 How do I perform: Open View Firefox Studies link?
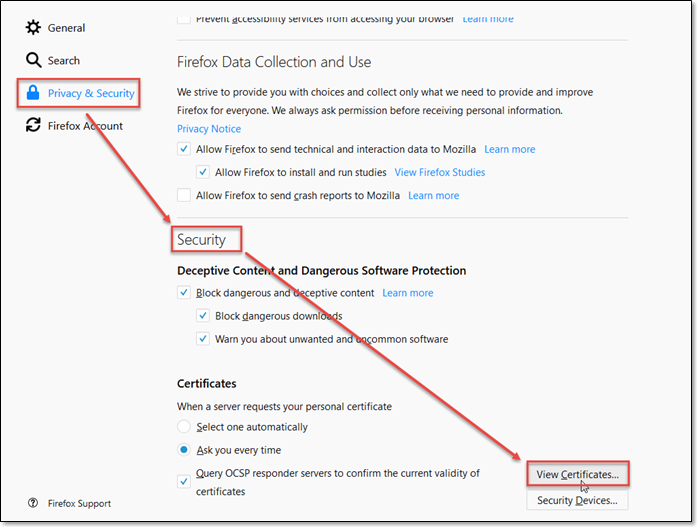(x=440, y=172)
